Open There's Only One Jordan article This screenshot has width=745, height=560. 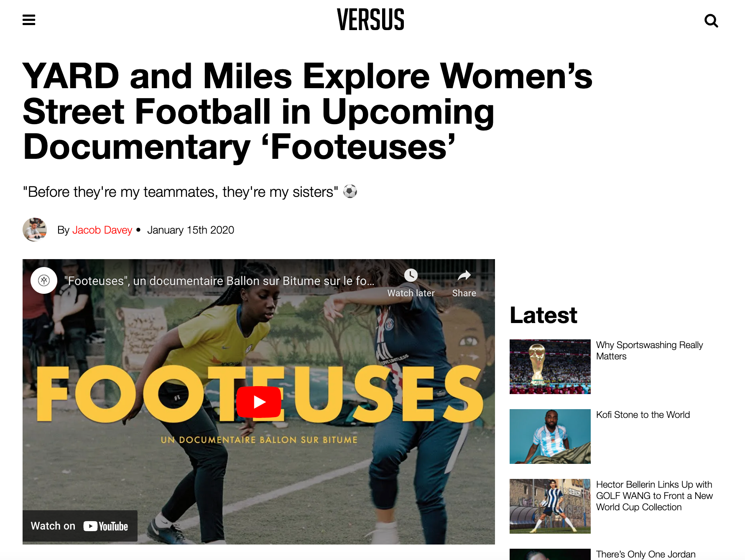click(x=645, y=554)
